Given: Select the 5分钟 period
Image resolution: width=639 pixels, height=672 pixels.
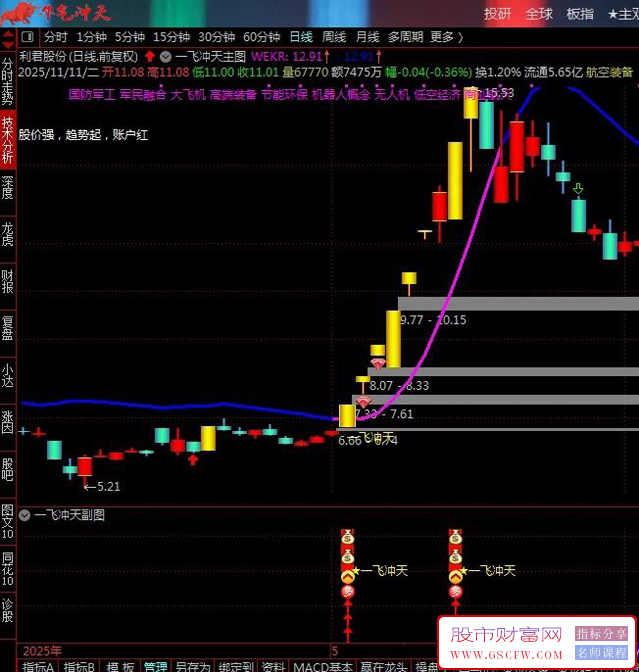Looking at the screenshot, I should pos(129,37).
